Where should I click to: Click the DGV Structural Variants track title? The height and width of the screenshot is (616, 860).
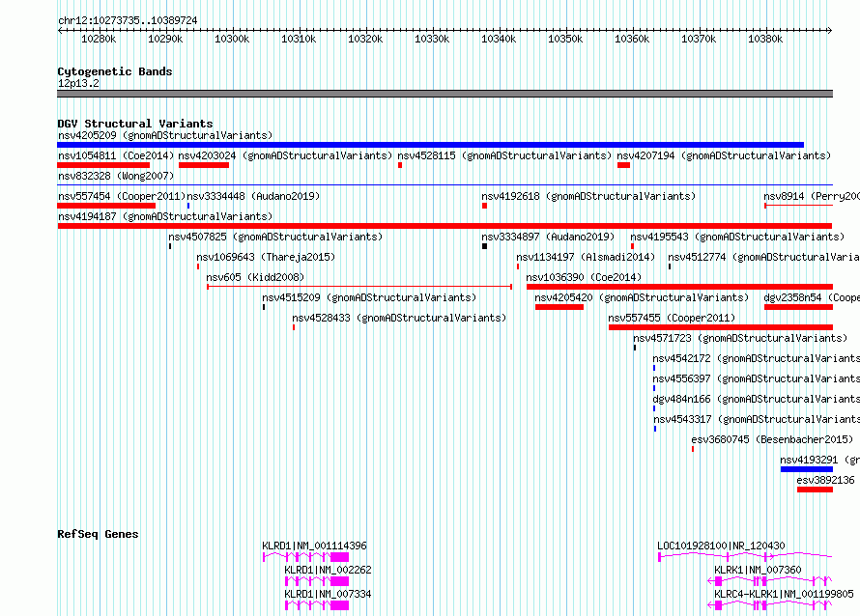click(x=135, y=124)
